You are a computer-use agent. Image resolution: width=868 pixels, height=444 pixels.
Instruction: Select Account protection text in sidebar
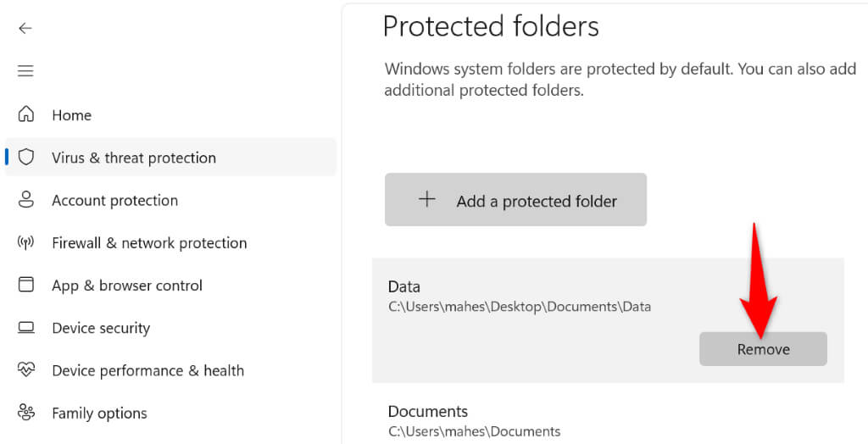(114, 201)
